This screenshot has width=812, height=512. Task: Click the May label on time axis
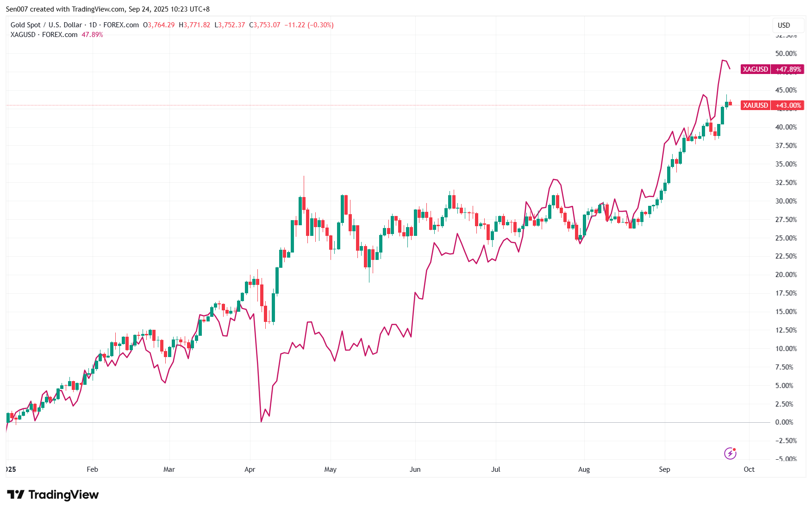point(331,469)
